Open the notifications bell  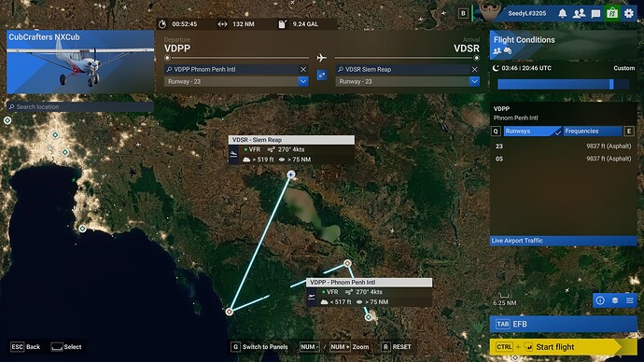(562, 13)
